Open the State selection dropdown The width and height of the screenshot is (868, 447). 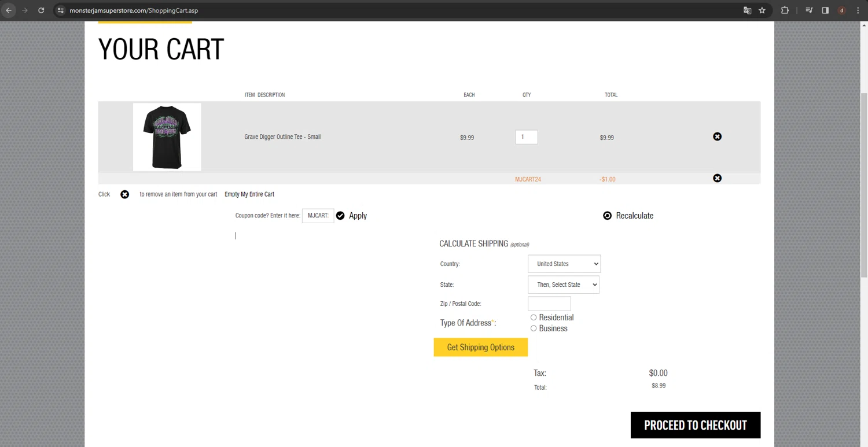564,285
